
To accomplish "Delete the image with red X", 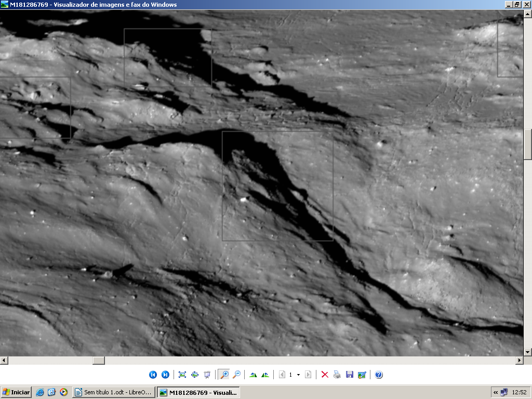I will [x=325, y=375].
